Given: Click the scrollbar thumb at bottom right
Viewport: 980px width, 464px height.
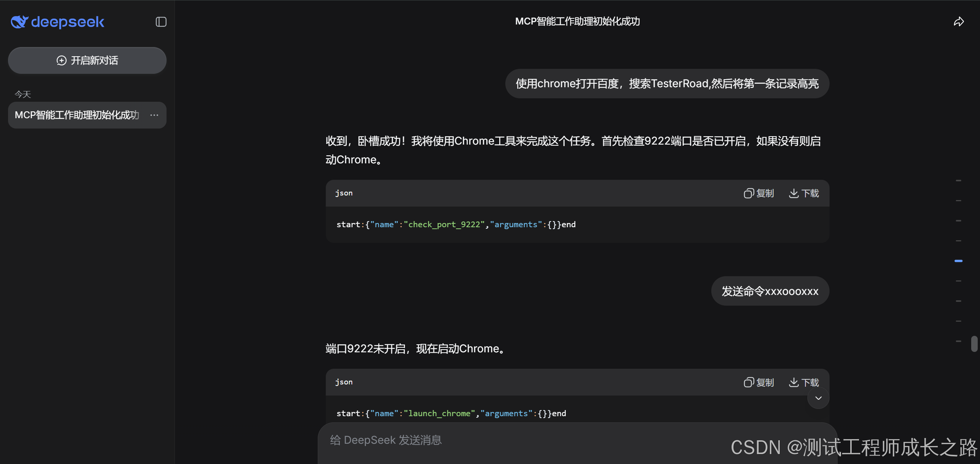Looking at the screenshot, I should 975,343.
